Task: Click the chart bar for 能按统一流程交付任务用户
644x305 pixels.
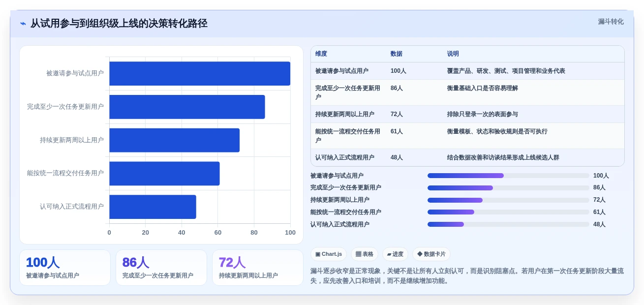Action: [x=164, y=174]
